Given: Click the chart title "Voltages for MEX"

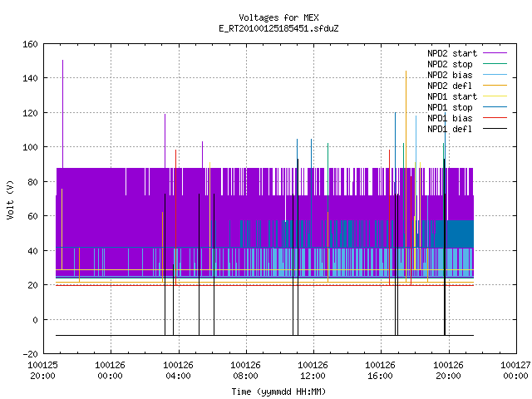Looking at the screenshot, I should pyautogui.click(x=278, y=17).
